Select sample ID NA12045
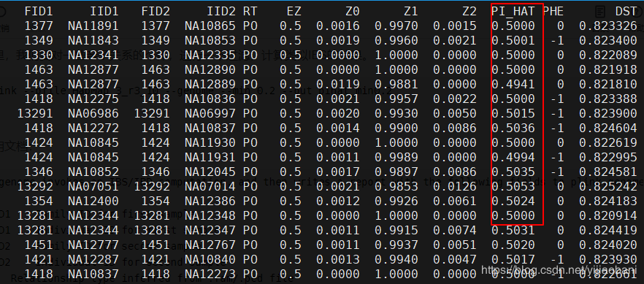The image size is (644, 284). 210,172
